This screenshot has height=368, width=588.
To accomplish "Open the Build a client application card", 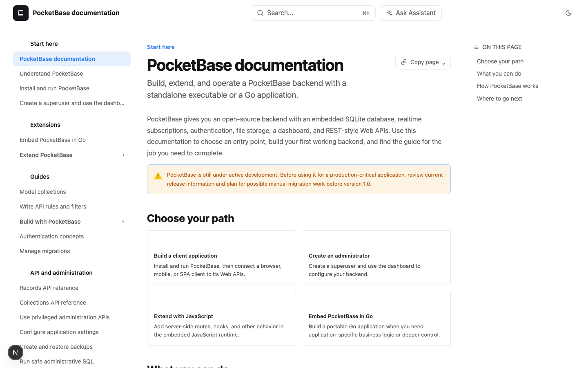I will tap(221, 258).
